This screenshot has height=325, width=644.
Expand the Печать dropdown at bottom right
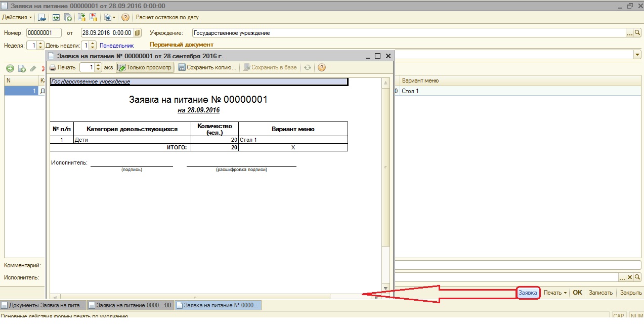click(555, 293)
